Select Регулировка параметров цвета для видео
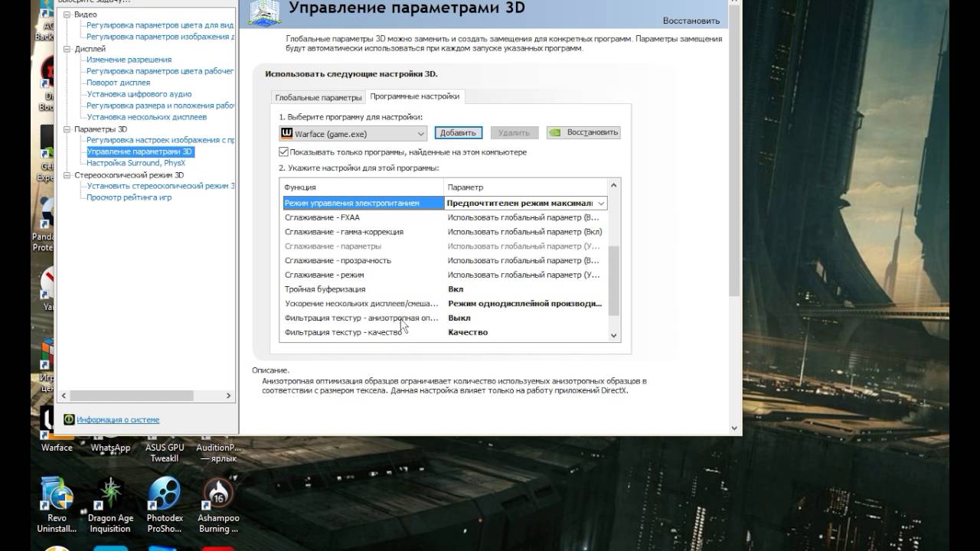Image resolution: width=980 pixels, height=551 pixels. click(160, 25)
